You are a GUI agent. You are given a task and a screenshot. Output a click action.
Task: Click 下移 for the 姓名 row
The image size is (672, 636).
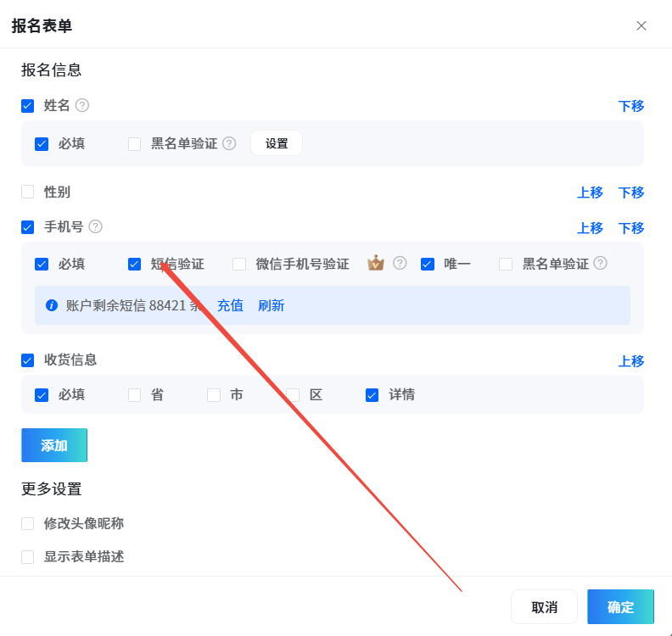[x=631, y=106]
